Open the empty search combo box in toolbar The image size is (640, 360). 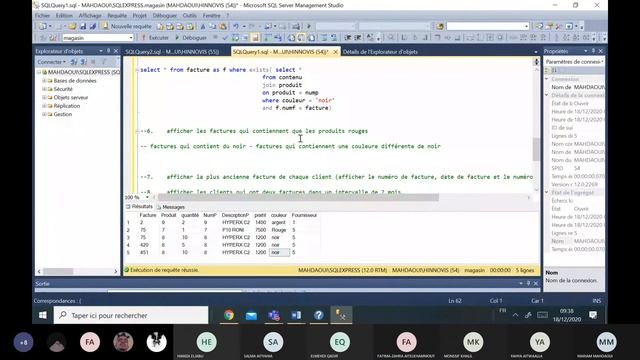488,26
